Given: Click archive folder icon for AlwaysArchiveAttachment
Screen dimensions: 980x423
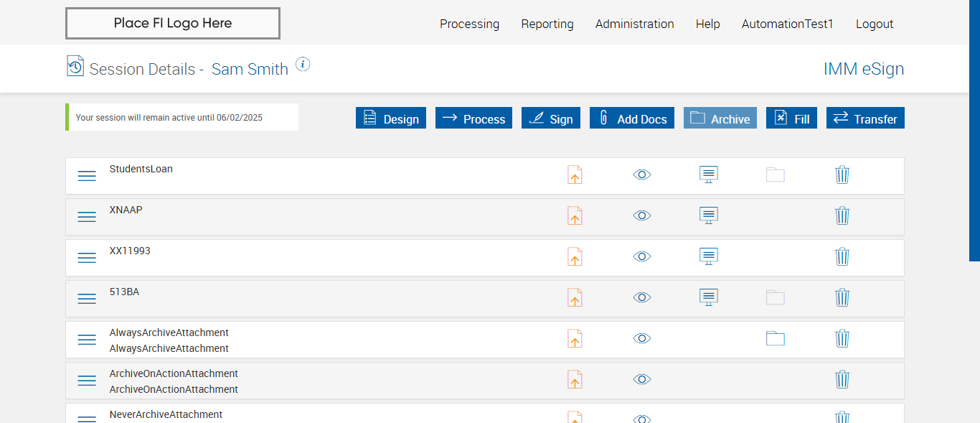Looking at the screenshot, I should click(x=776, y=338).
